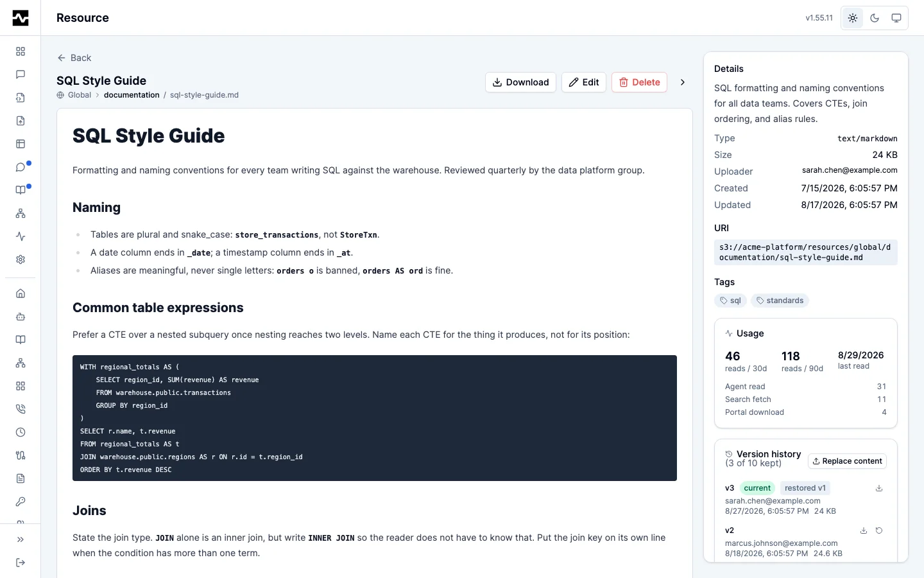Screen dimensions: 924x578
Task: Click the Naming section heading
Action: pyautogui.click(x=96, y=207)
